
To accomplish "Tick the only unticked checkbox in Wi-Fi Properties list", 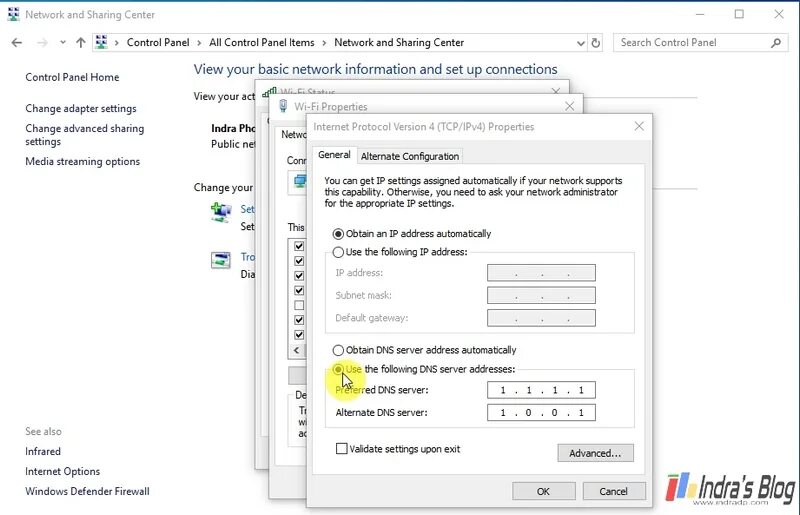I will (299, 305).
